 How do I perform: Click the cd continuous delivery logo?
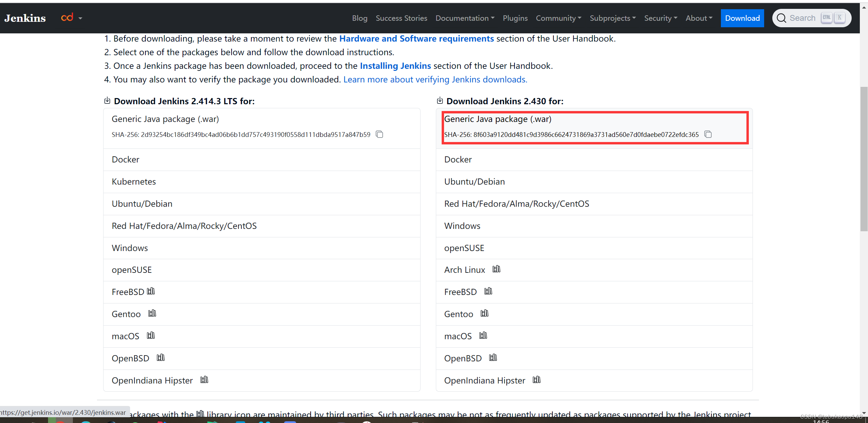point(67,17)
